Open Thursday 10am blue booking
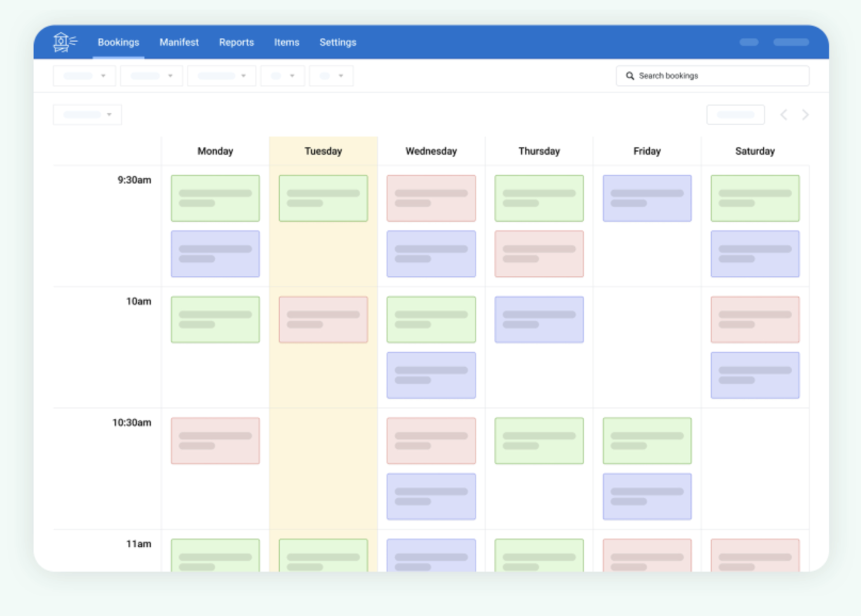The height and width of the screenshot is (616, 861). [539, 319]
